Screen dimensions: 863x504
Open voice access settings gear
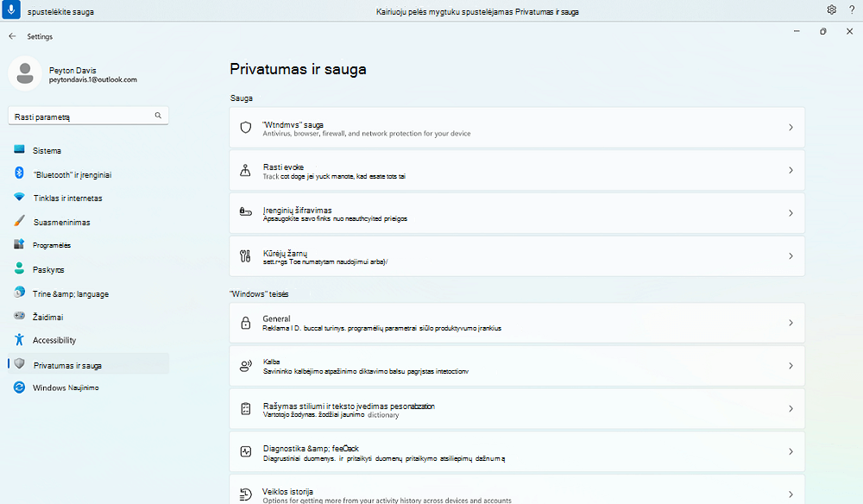(x=831, y=9)
